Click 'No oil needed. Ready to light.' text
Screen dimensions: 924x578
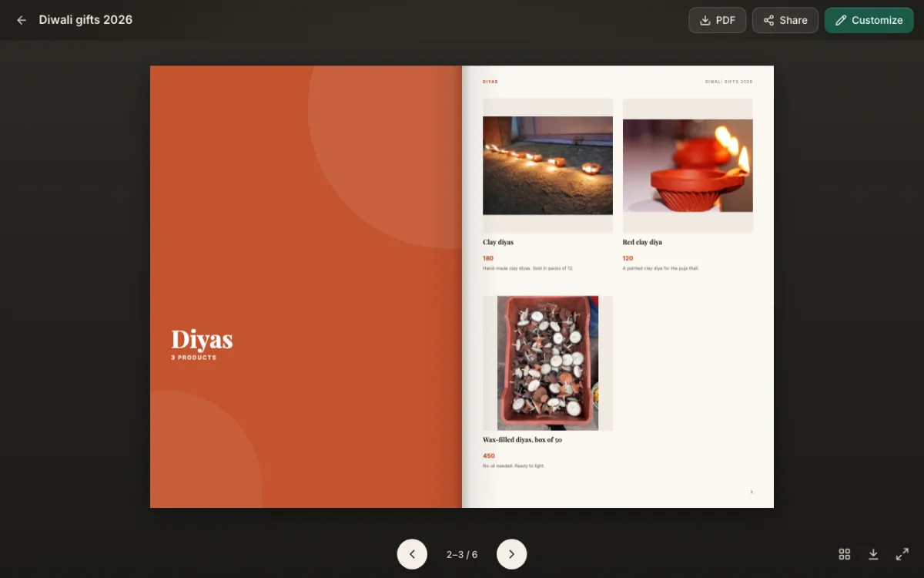[x=514, y=465]
